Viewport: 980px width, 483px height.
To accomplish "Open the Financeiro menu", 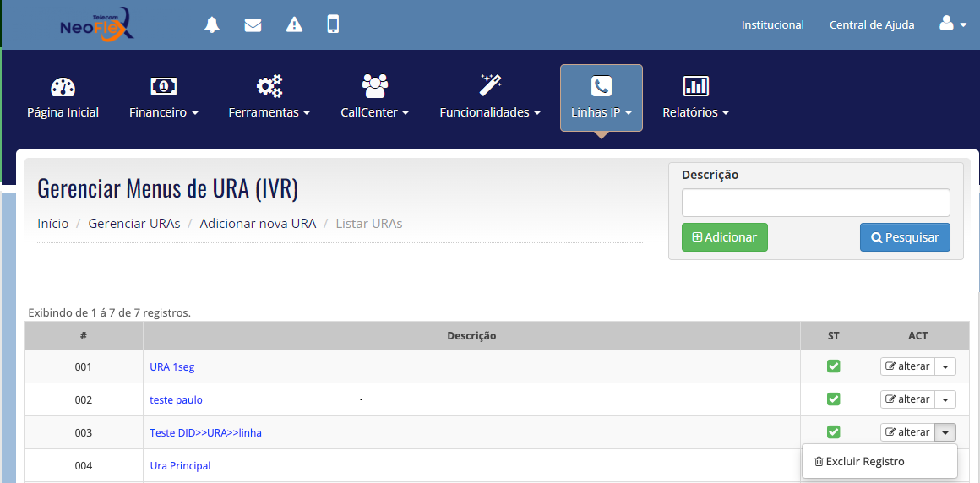I will [x=164, y=98].
